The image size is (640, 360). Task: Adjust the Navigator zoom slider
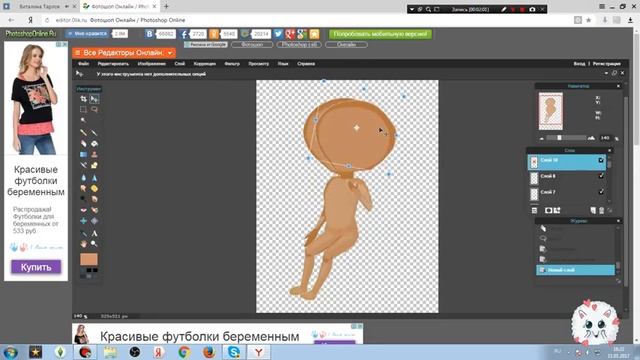click(559, 138)
